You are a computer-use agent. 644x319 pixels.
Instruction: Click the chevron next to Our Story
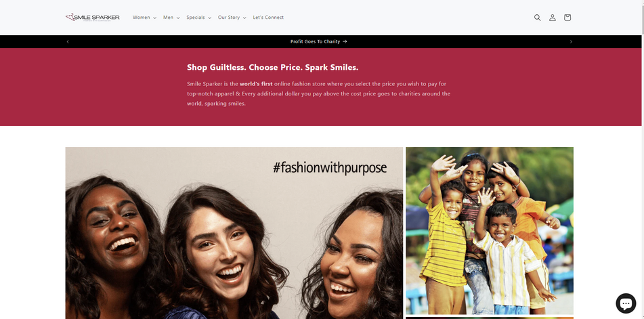[244, 18]
